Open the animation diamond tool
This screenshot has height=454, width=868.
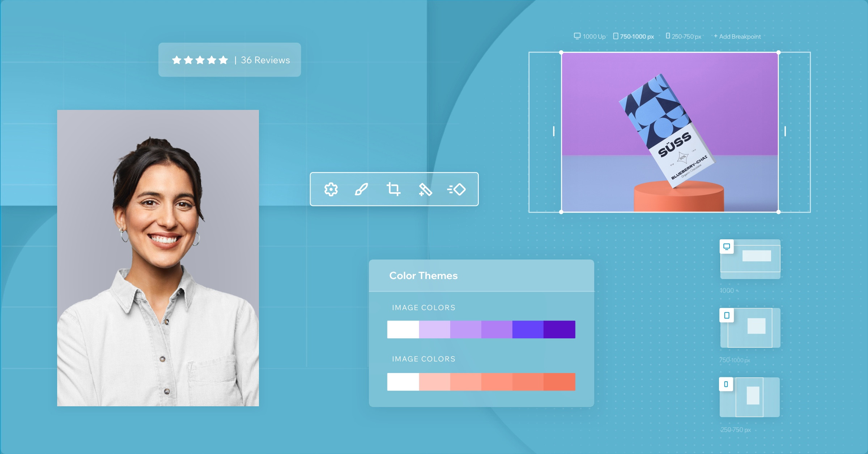(456, 189)
